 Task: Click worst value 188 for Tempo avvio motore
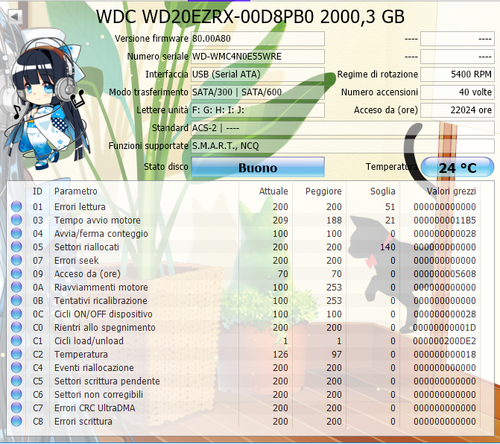334,220
